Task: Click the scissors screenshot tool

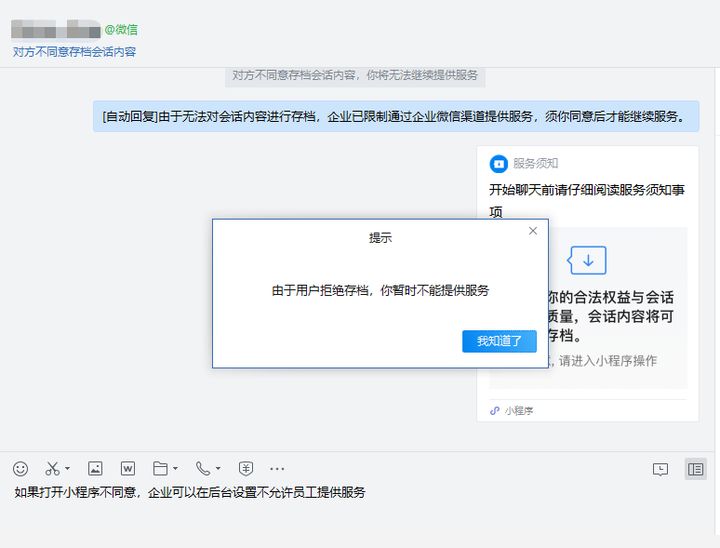Action: [x=52, y=468]
